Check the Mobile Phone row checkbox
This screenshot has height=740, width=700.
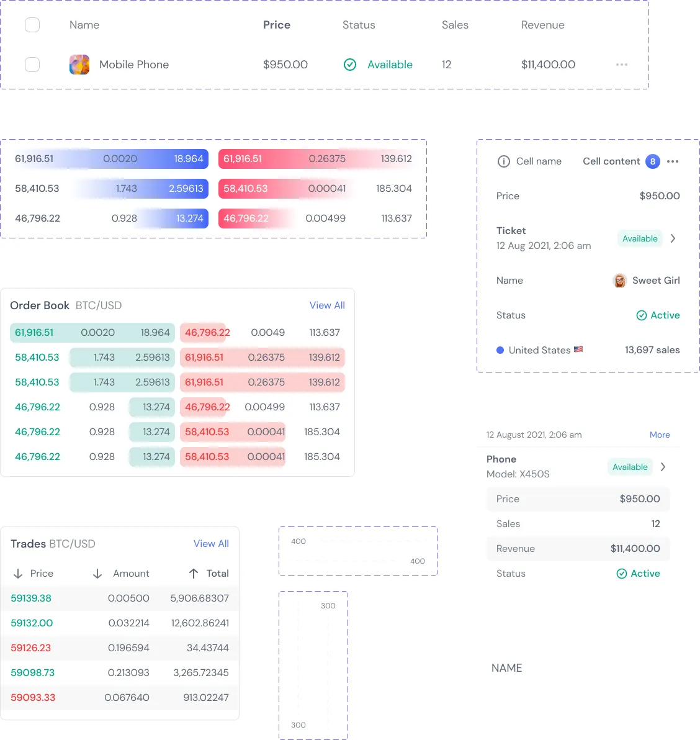tap(32, 65)
